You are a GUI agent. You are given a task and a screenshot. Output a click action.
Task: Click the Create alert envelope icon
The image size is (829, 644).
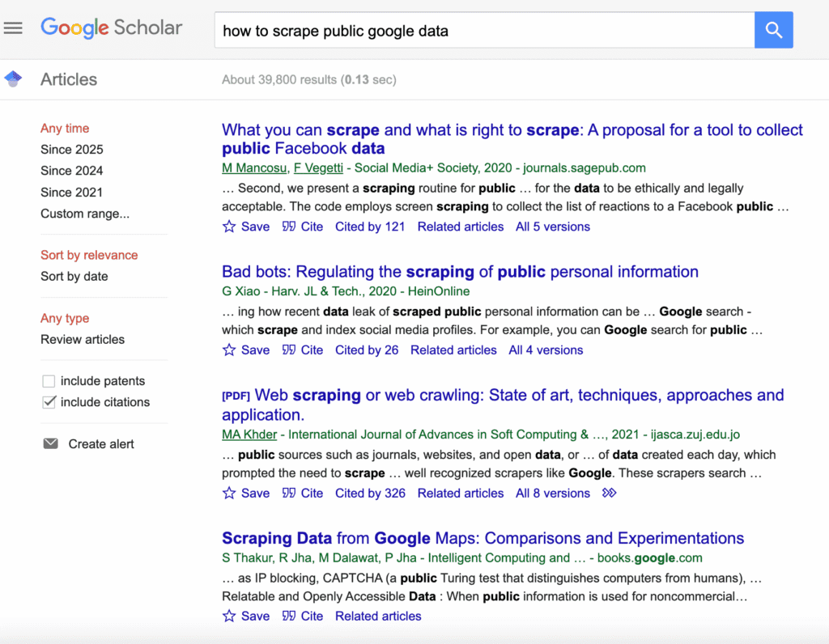(x=51, y=443)
